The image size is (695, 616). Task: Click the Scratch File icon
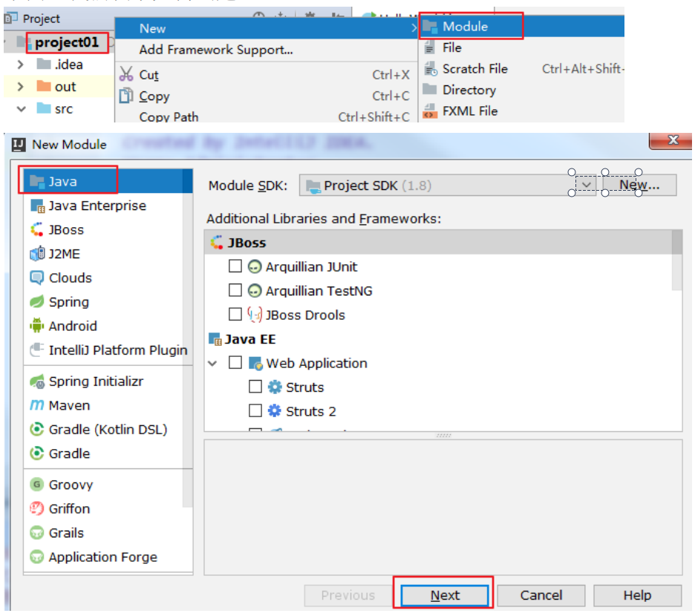coord(431,69)
